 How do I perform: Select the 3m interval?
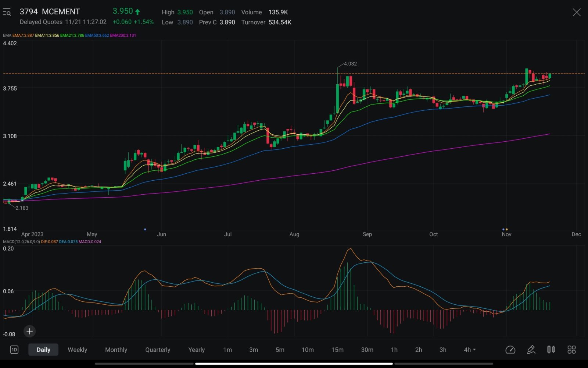254,350
